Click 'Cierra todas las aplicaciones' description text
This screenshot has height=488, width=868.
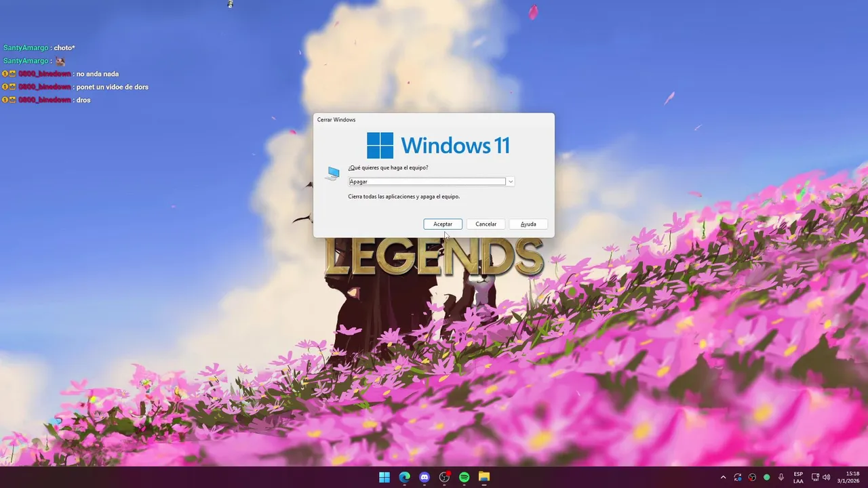click(x=403, y=197)
